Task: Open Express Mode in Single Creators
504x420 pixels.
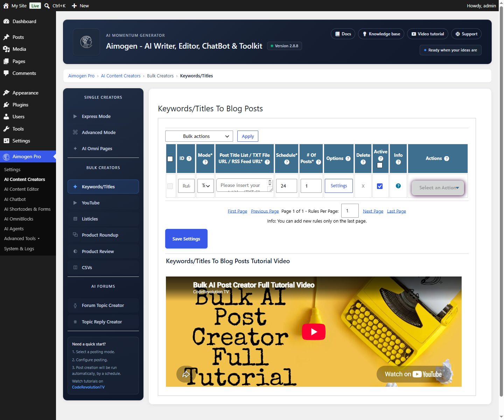Action: (103, 116)
